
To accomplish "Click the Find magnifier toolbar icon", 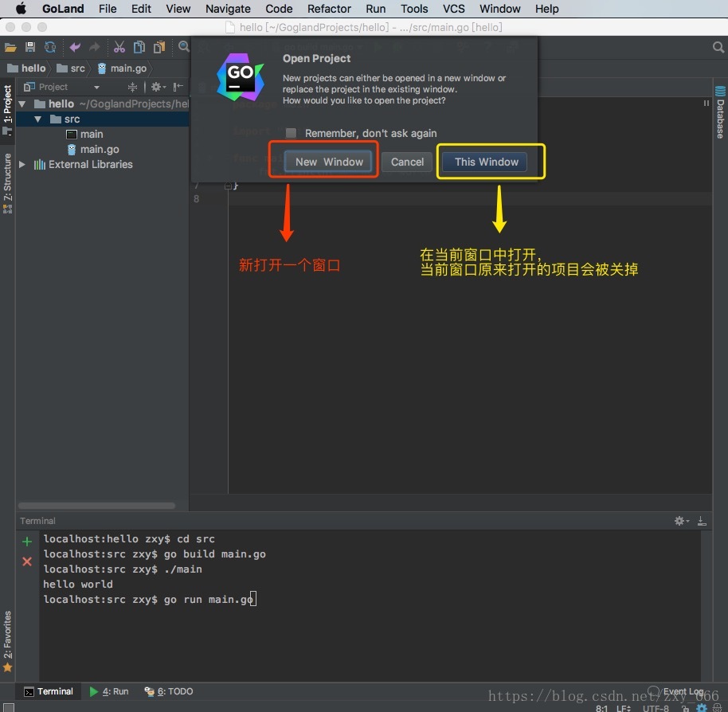I will pos(184,46).
